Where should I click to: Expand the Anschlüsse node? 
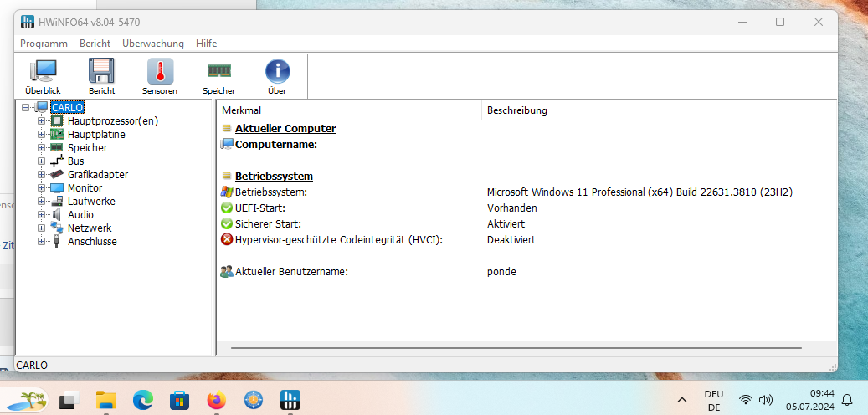41,241
